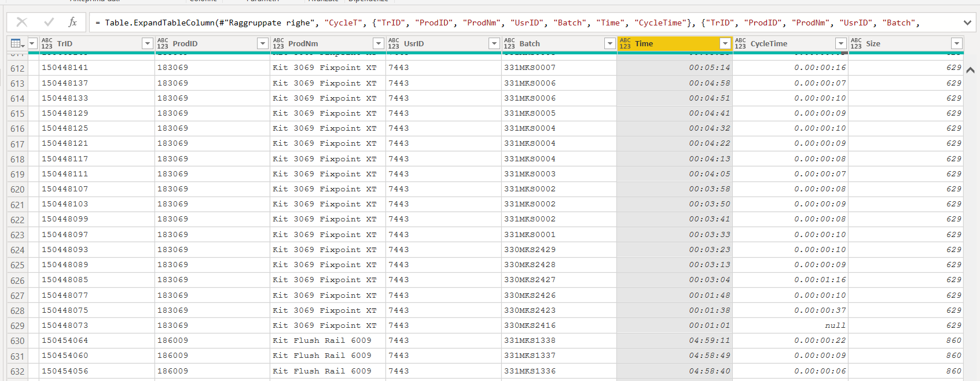Screen dimensions: 980x381
Task: Click CycleTime cell 0.00:00:37
Action: coord(791,310)
